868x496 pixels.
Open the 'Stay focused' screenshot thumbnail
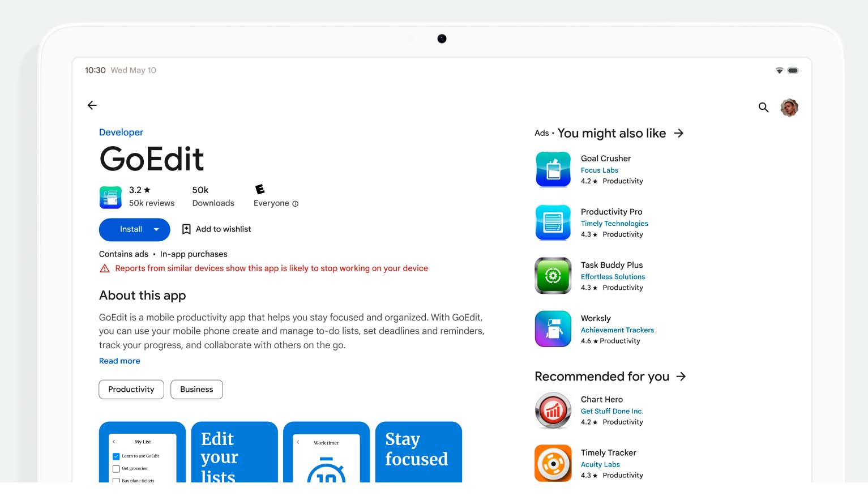pyautogui.click(x=418, y=452)
